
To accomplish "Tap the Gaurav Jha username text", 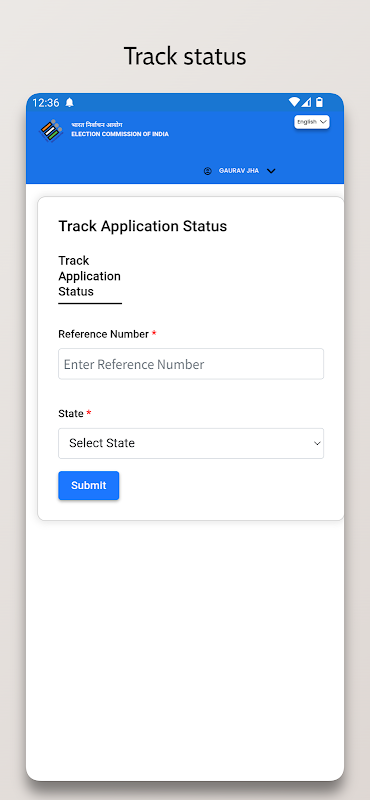I will pyautogui.click(x=239, y=171).
